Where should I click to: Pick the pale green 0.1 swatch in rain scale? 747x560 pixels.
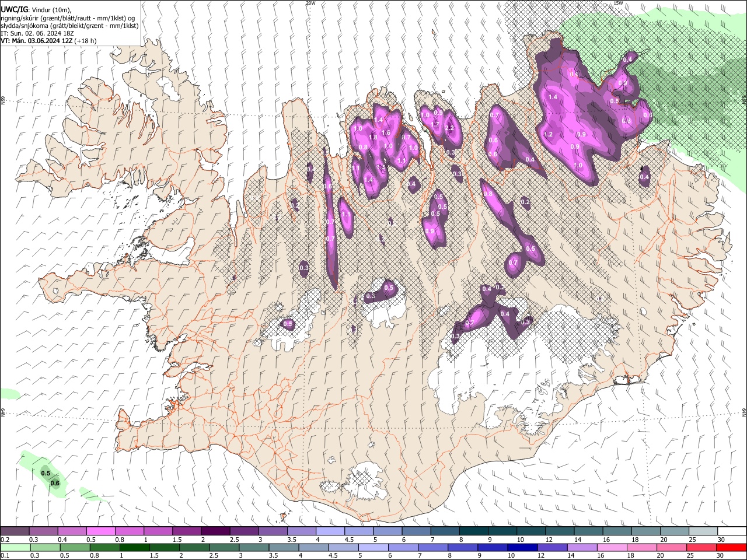pyautogui.click(x=15, y=547)
